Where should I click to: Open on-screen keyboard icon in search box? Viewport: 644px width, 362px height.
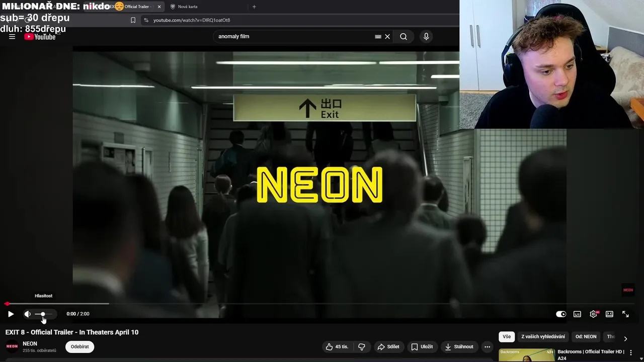[x=378, y=36]
